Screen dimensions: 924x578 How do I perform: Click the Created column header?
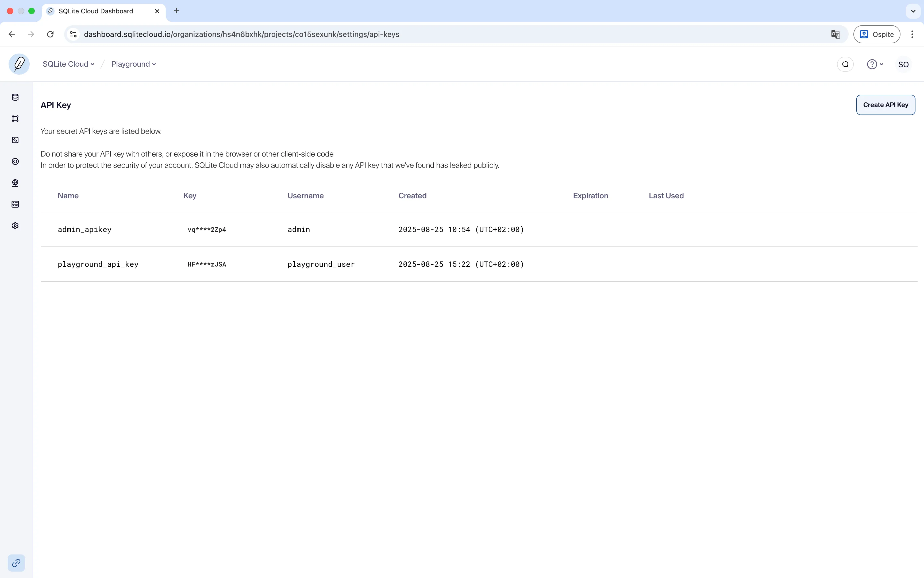(412, 196)
